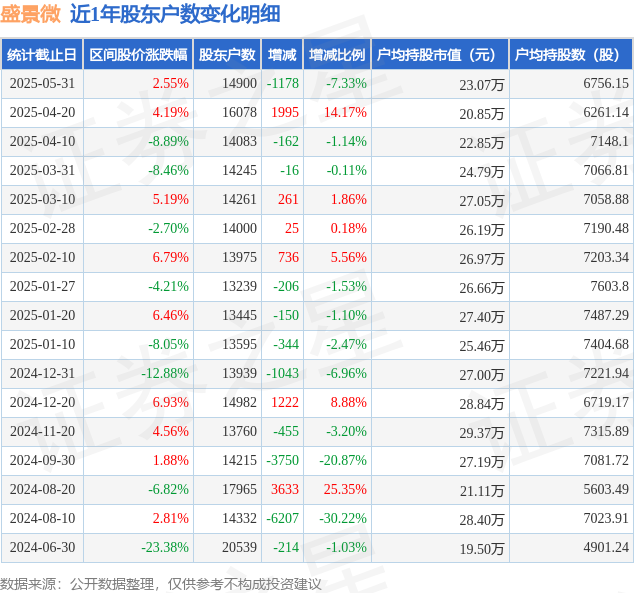The height and width of the screenshot is (593, 634).
Task: Click the 数据来源 footer note
Action: click(x=161, y=584)
